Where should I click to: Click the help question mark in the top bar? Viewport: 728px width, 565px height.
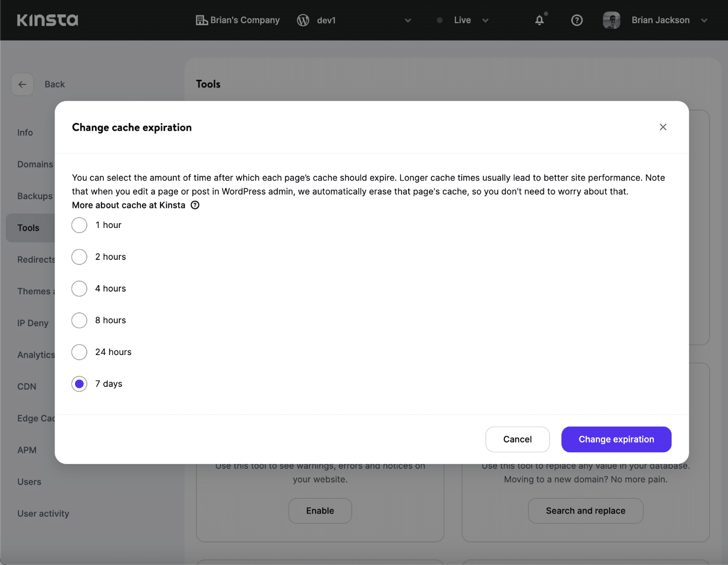pyautogui.click(x=577, y=20)
